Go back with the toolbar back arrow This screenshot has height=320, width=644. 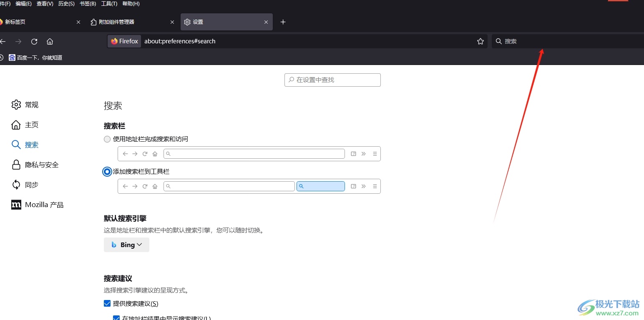click(x=3, y=41)
